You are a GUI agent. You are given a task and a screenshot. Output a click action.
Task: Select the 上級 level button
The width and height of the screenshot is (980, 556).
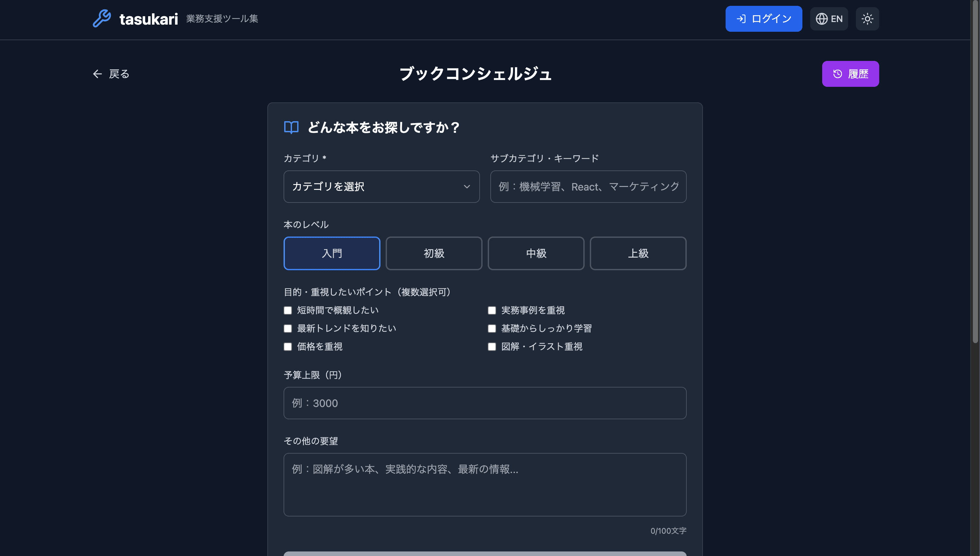pos(638,253)
